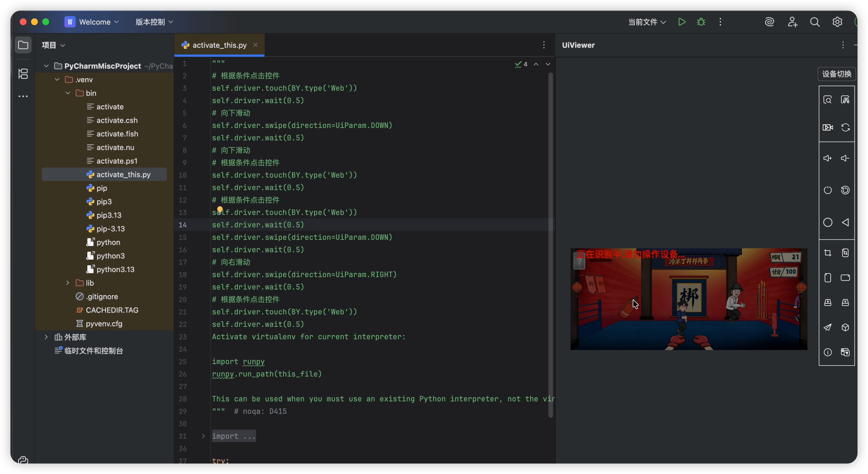
Task: Collapse the .venv folder
Action: click(x=57, y=80)
